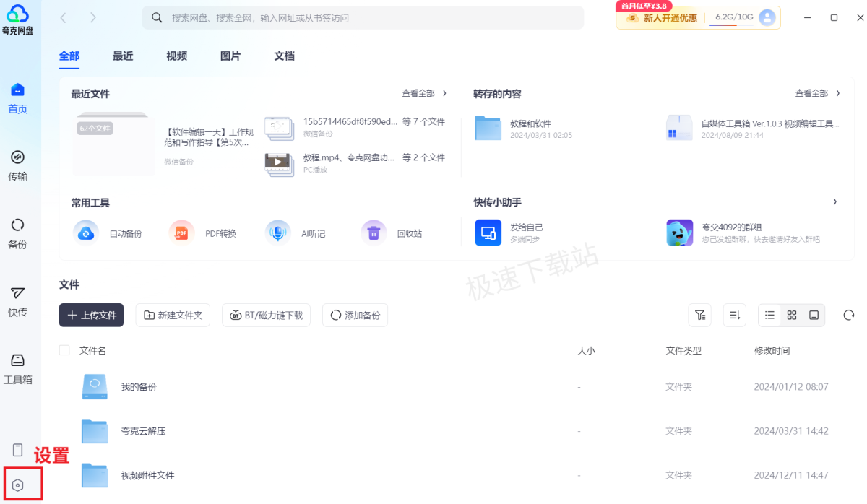Switch to grid view
The height and width of the screenshot is (504, 867).
click(792, 315)
